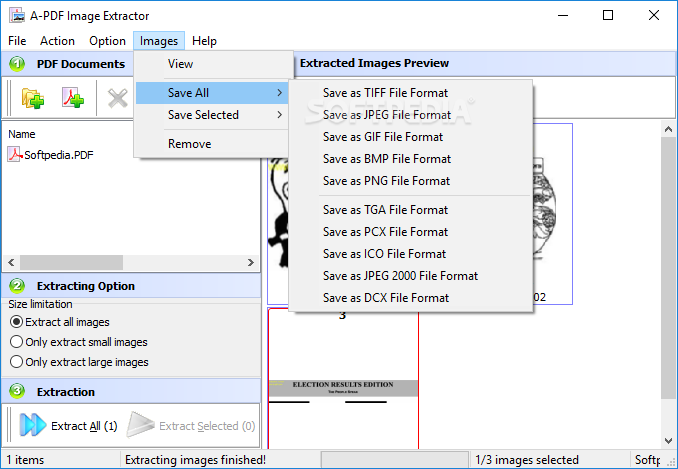Click the Extract All double-arrow icon
678x469 pixels.
(x=33, y=424)
